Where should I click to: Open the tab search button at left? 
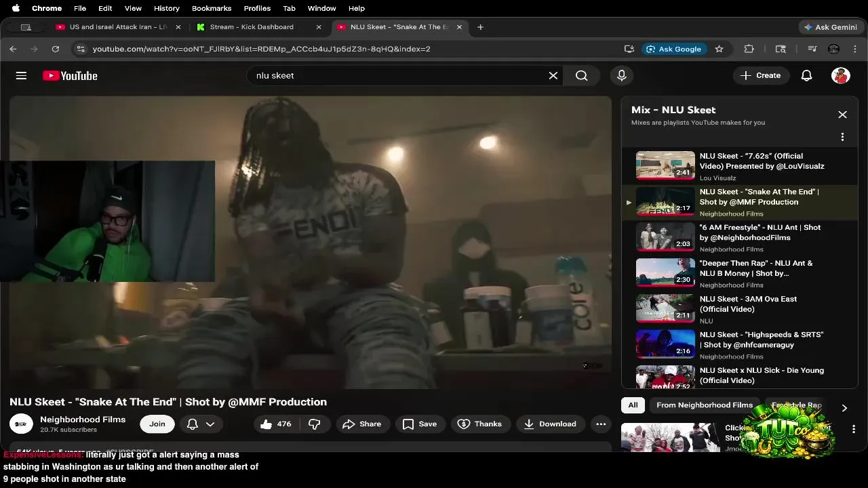(x=26, y=27)
